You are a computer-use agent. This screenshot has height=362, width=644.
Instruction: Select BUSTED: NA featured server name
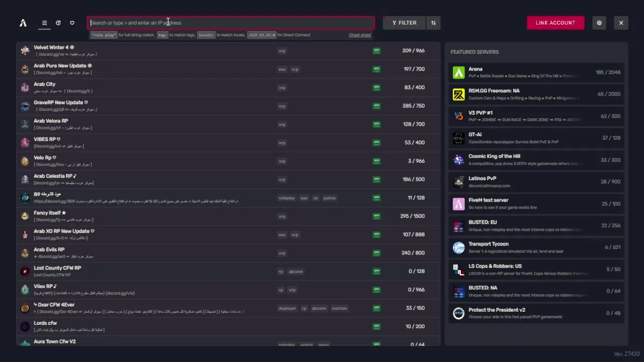[482, 288]
